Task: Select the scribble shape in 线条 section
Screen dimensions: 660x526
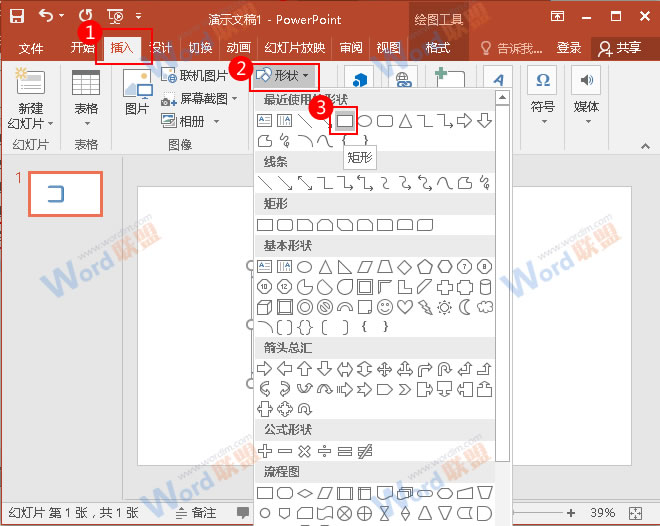Action: (x=484, y=183)
